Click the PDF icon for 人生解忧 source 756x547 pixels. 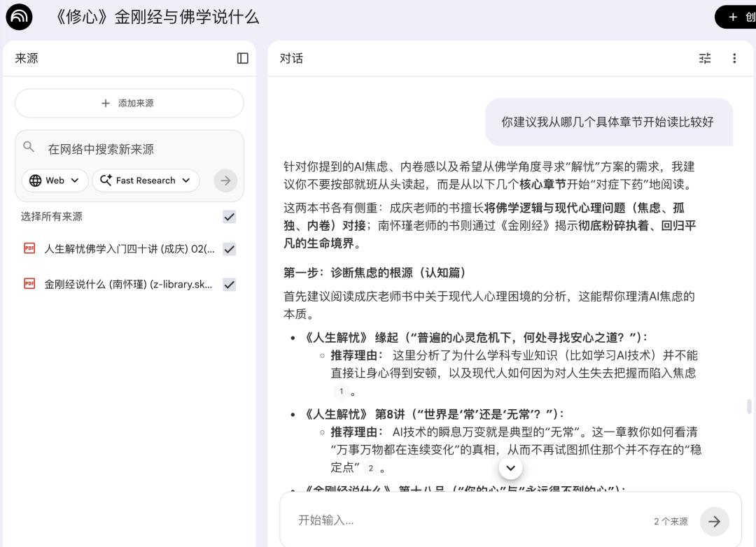(x=29, y=248)
